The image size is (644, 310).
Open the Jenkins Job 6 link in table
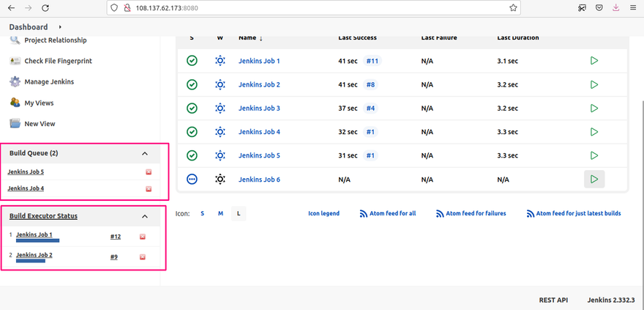click(x=259, y=180)
